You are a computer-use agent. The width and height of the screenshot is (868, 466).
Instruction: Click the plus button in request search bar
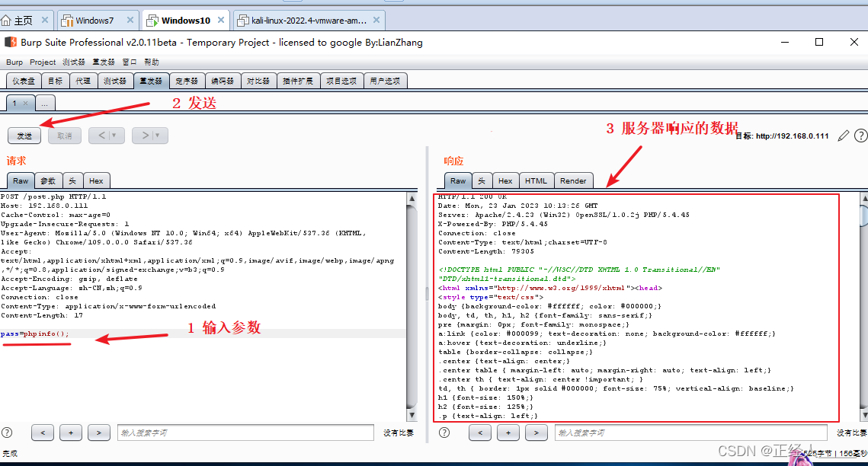pyautogui.click(x=71, y=432)
